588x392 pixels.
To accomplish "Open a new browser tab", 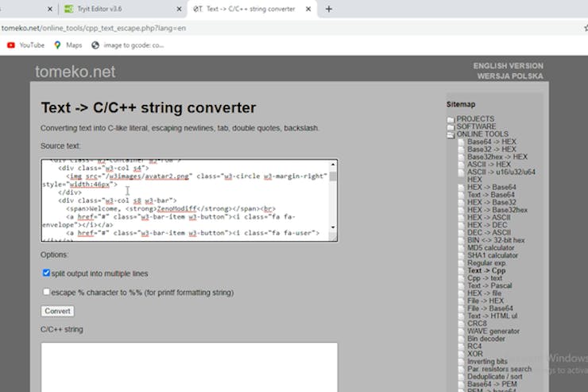I will coord(329,9).
